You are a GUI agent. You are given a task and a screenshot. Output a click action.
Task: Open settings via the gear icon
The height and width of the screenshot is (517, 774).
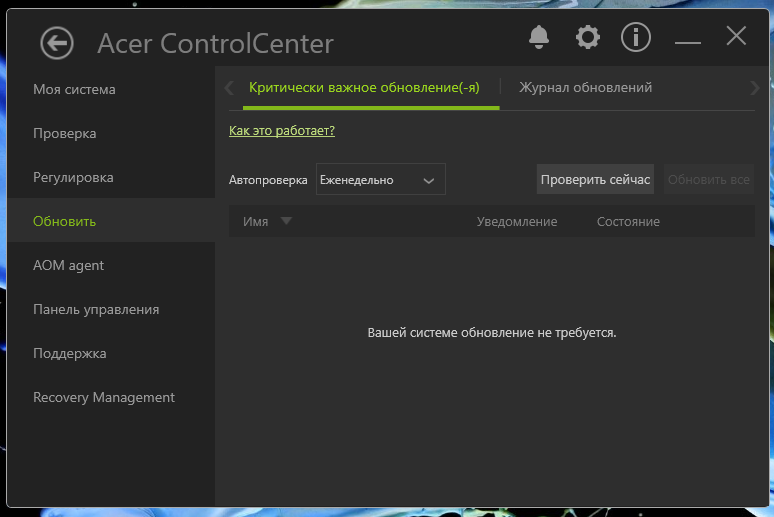tap(587, 37)
